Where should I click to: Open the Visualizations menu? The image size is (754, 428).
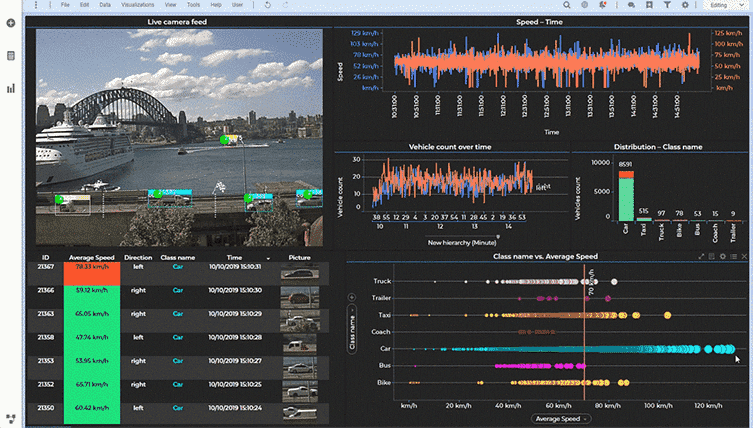(x=138, y=5)
